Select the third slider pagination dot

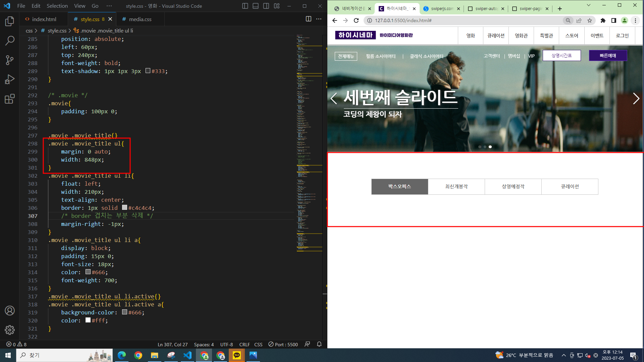(x=490, y=147)
